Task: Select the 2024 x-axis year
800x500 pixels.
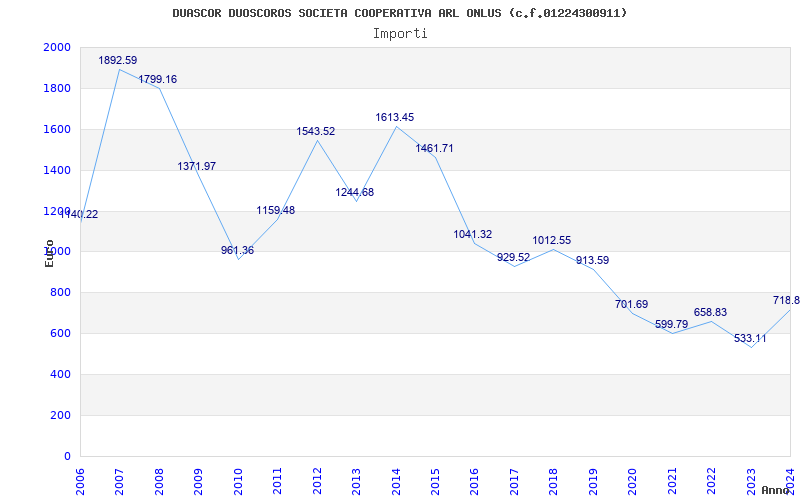Action: point(790,481)
